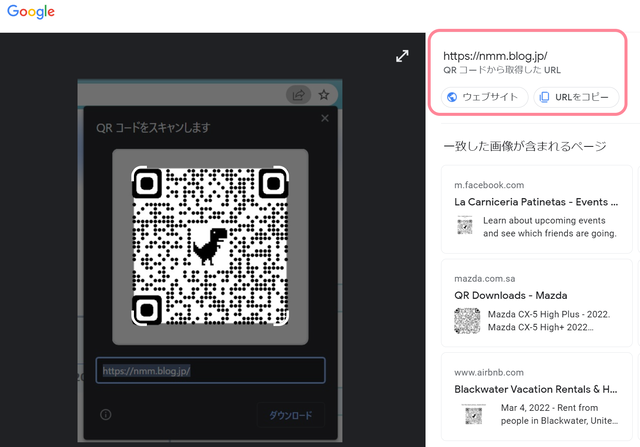The width and height of the screenshot is (640, 447).
Task: Click the Google logo
Action: point(31,12)
